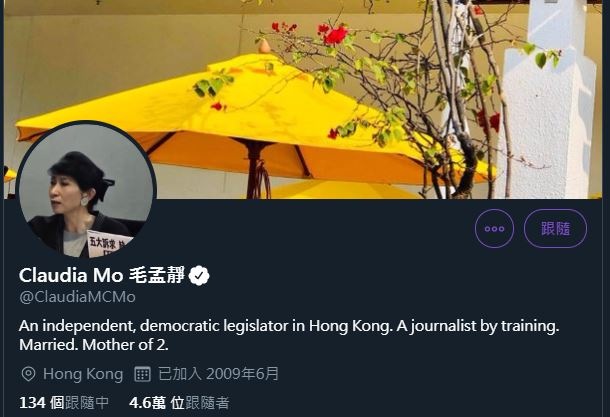The image size is (610, 417).
Task: Click the @ClaudiaMCMo handle
Action: point(77,297)
